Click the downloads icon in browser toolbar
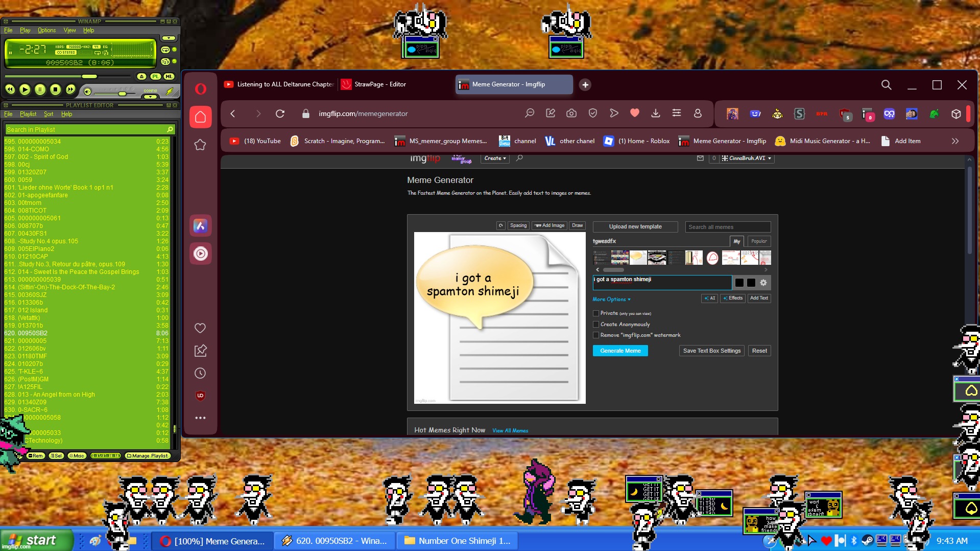Viewport: 980px width, 551px height. tap(656, 113)
